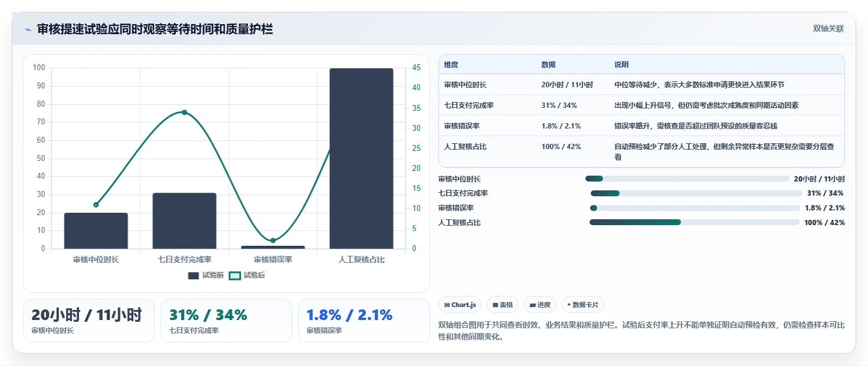Click the 审核错误率 progress bar
Viewport: 868px width, 366px height.
[x=695, y=208]
